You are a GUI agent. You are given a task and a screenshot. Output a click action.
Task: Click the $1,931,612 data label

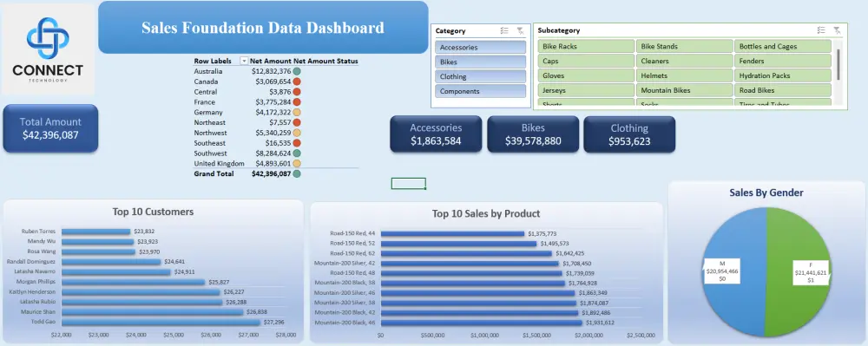coord(600,323)
